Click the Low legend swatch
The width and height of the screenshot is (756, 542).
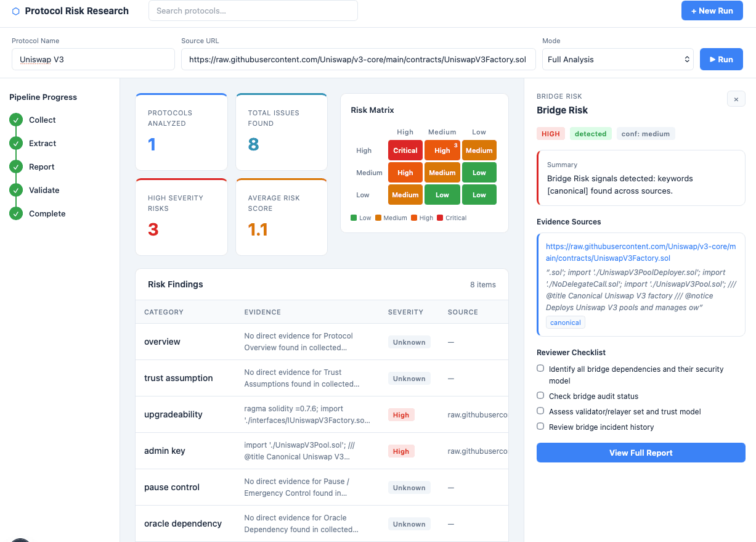(x=354, y=218)
